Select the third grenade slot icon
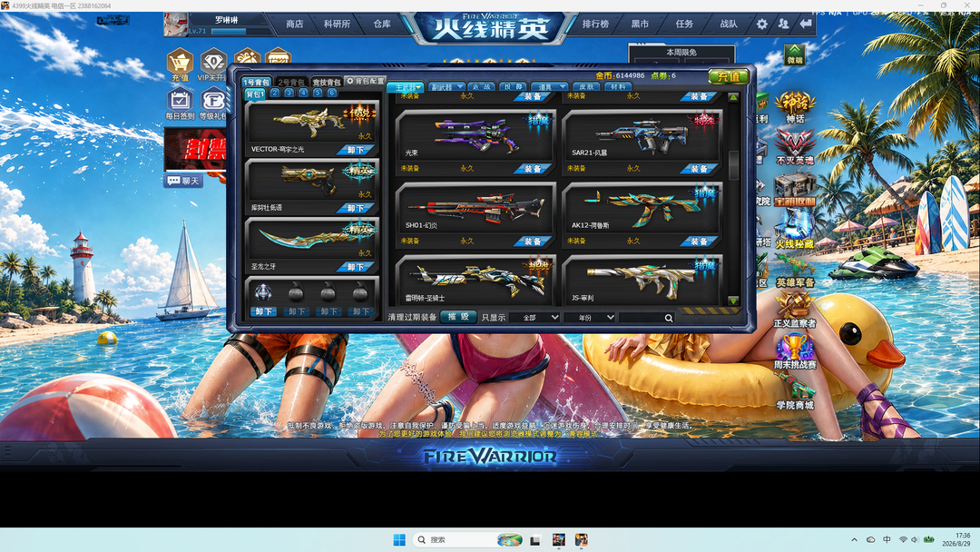 tap(328, 292)
